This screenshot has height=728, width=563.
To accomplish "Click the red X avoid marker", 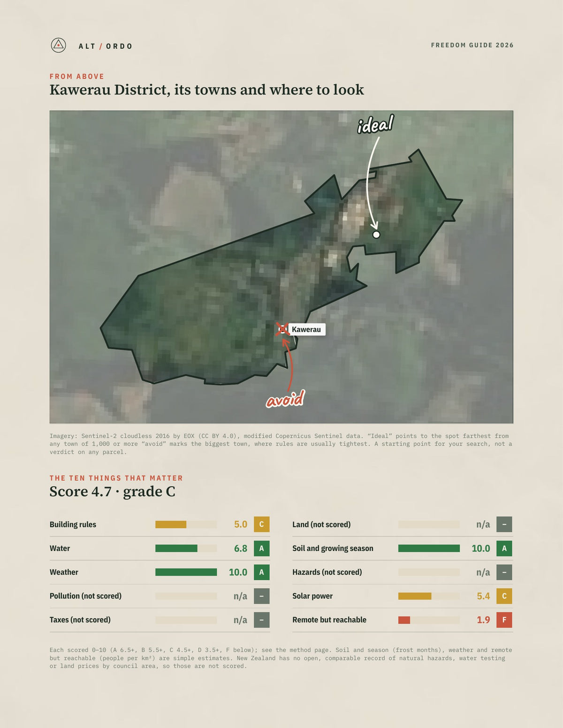I will point(282,329).
